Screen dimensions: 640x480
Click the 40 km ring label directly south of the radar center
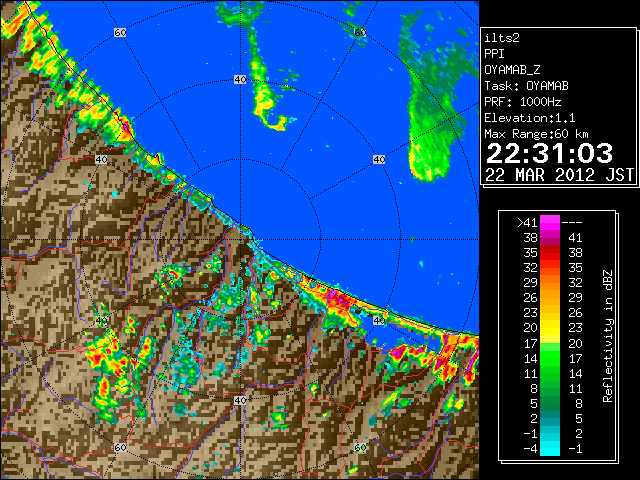coord(240,400)
